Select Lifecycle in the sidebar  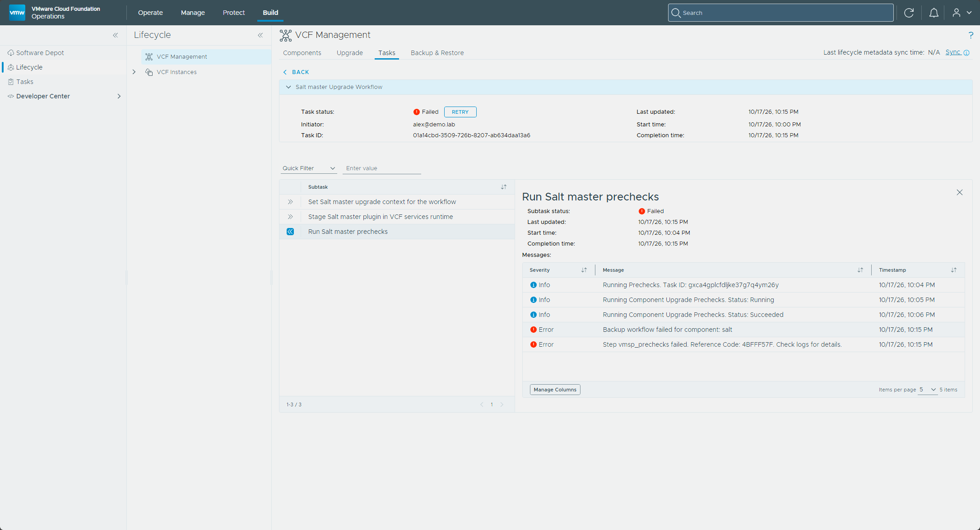tap(29, 67)
